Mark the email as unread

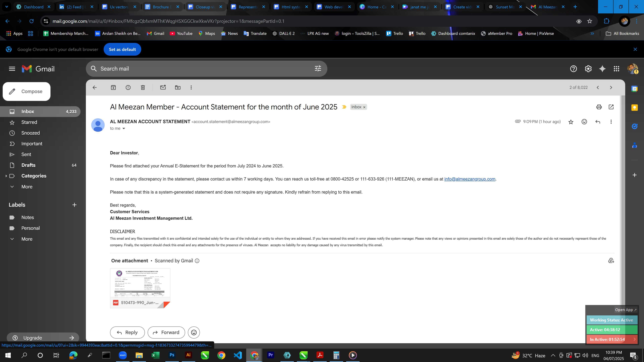(163, 87)
